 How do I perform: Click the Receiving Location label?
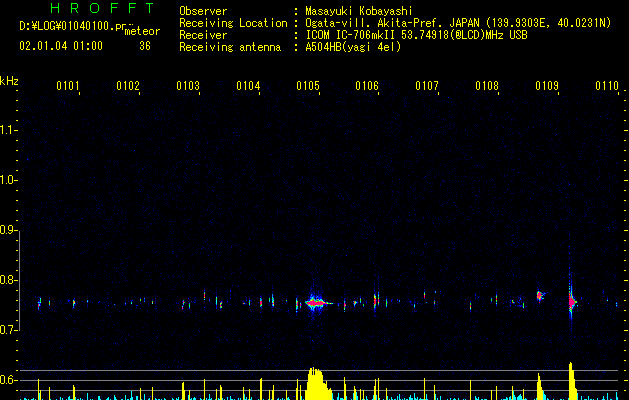233,23
